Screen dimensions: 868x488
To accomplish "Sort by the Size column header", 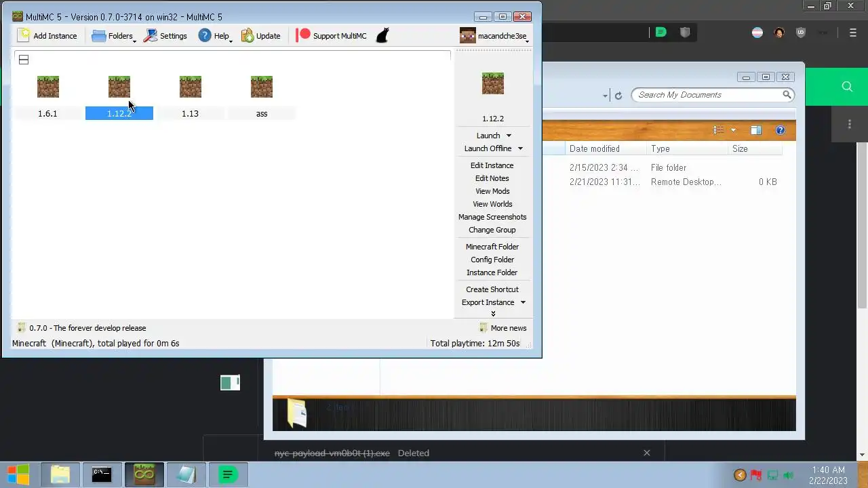I will (740, 148).
